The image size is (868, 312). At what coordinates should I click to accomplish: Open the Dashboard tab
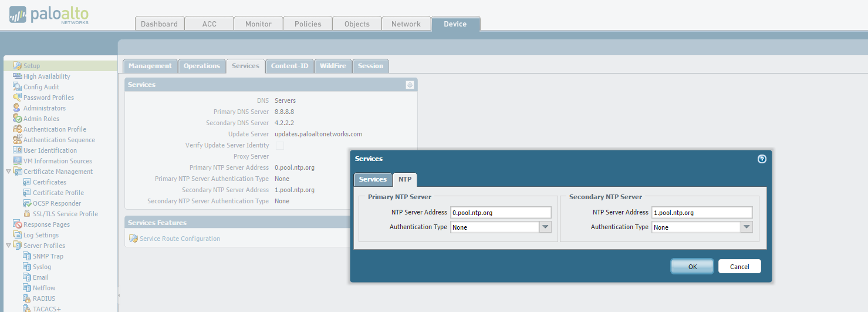pyautogui.click(x=159, y=24)
